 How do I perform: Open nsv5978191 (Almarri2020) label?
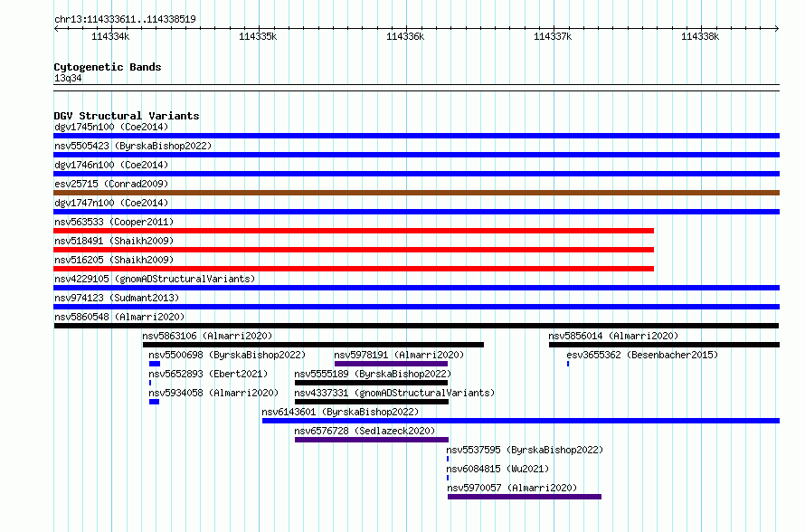399,355
